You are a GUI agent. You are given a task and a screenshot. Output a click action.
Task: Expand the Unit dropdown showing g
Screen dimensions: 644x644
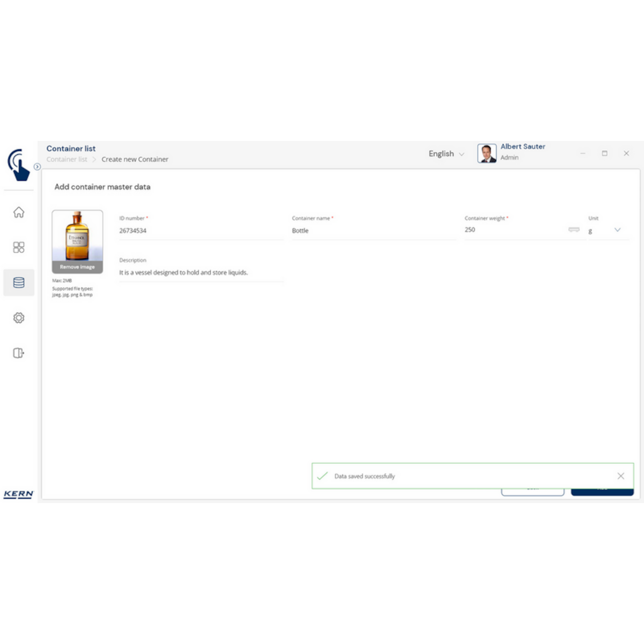617,230
